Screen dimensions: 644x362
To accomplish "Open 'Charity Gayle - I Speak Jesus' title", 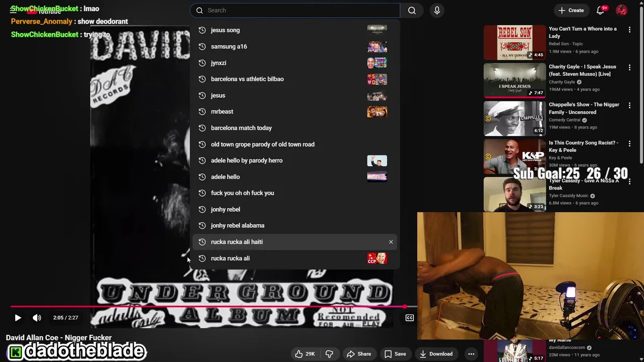I will 583,70.
